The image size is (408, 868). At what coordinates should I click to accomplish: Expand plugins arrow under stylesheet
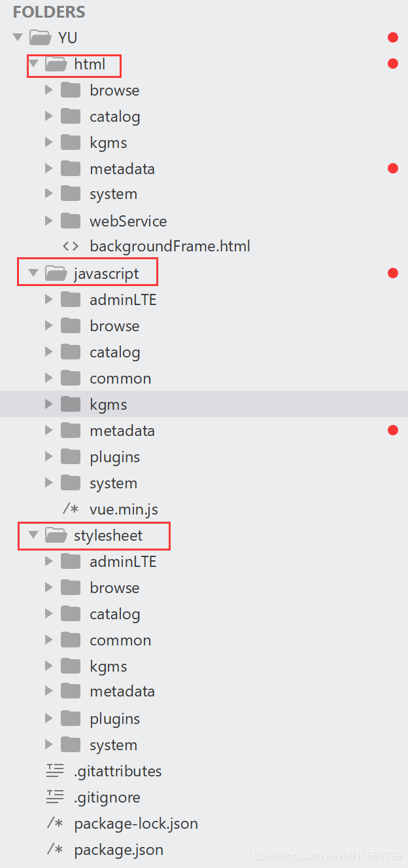[x=48, y=718]
